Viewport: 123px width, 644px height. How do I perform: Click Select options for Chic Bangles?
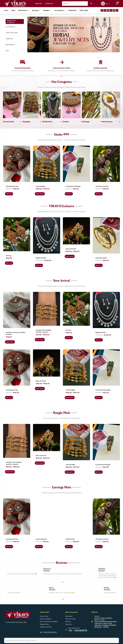40,194
